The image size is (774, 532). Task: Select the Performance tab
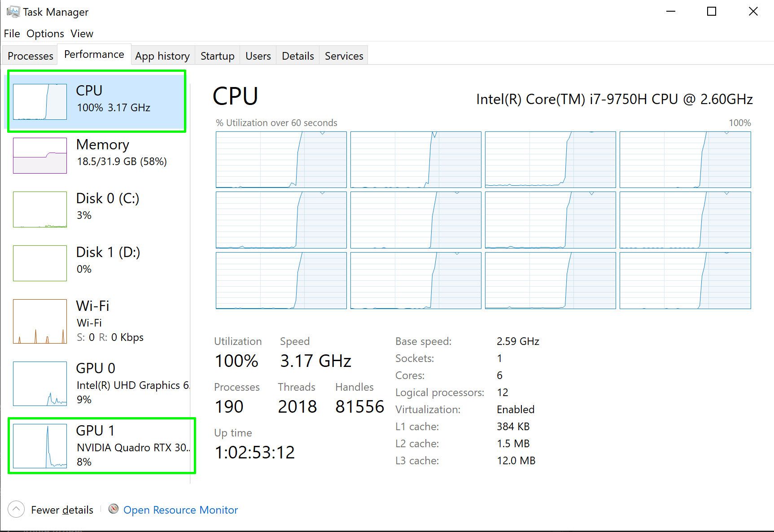click(94, 54)
